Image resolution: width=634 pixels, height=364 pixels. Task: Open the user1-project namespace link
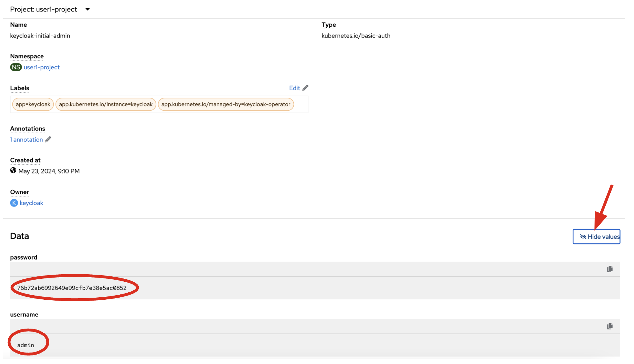pyautogui.click(x=42, y=67)
